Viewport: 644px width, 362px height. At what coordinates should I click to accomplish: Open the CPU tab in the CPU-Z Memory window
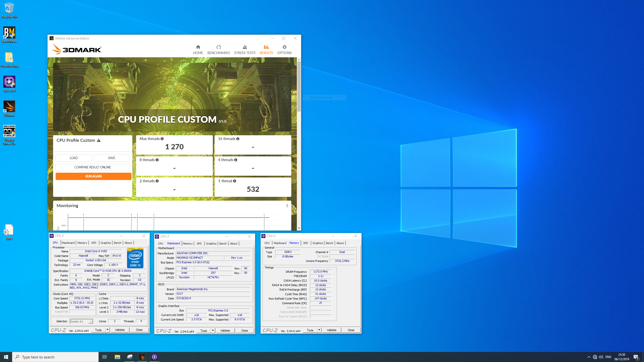tap(267, 243)
